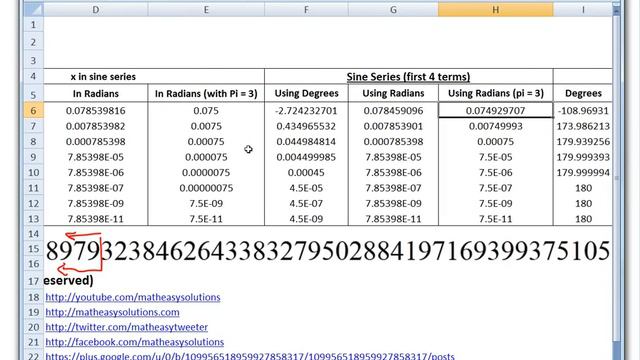Click column D cell 7.85398E-11

click(x=96, y=219)
